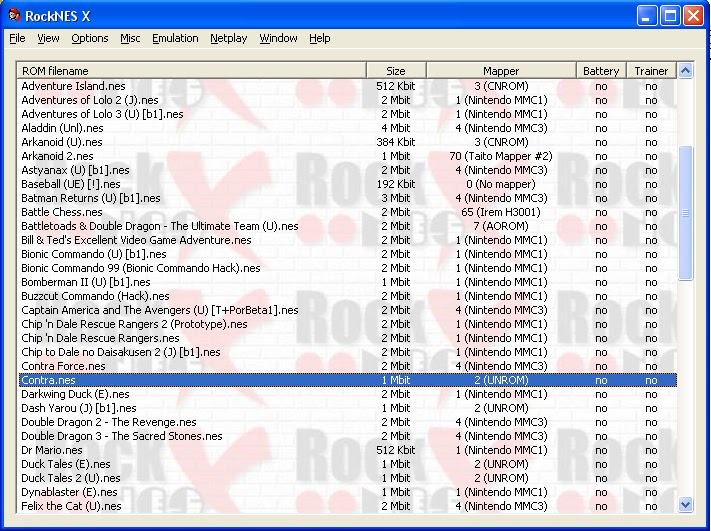Select Battle Chess.nes
The width and height of the screenshot is (711, 531).
(347, 212)
